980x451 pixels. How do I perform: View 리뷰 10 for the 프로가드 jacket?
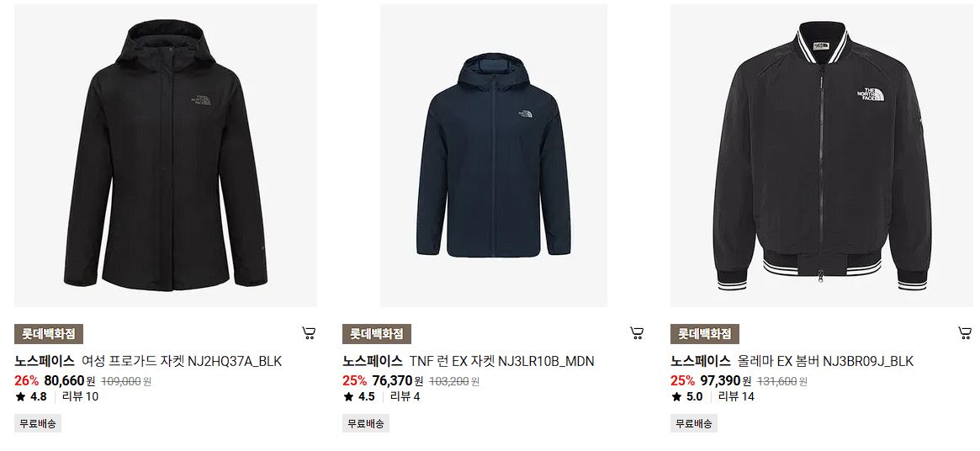point(81,396)
